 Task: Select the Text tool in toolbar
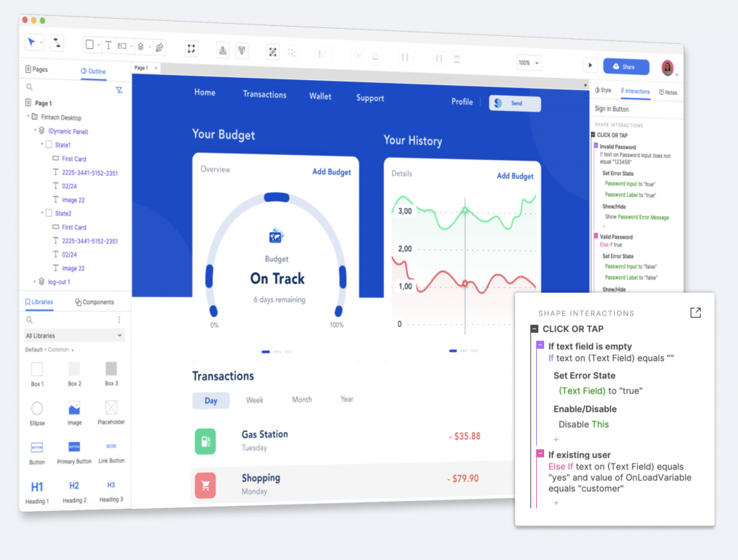pos(109,45)
